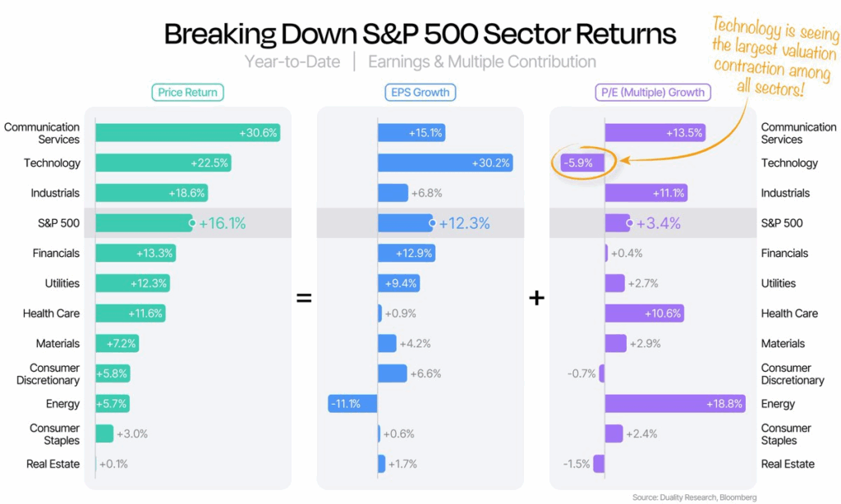
Task: Click the "EPS Growth" header pill
Action: click(x=420, y=93)
